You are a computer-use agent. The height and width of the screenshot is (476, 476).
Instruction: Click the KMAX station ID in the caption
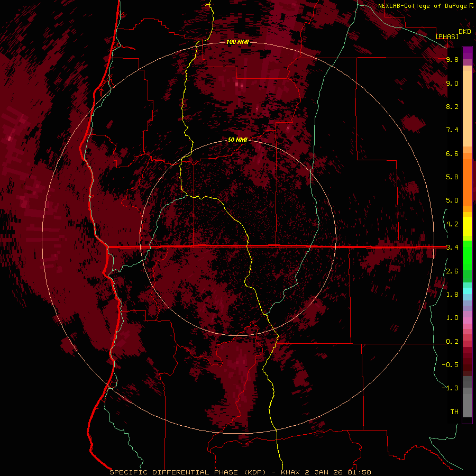click(x=290, y=472)
